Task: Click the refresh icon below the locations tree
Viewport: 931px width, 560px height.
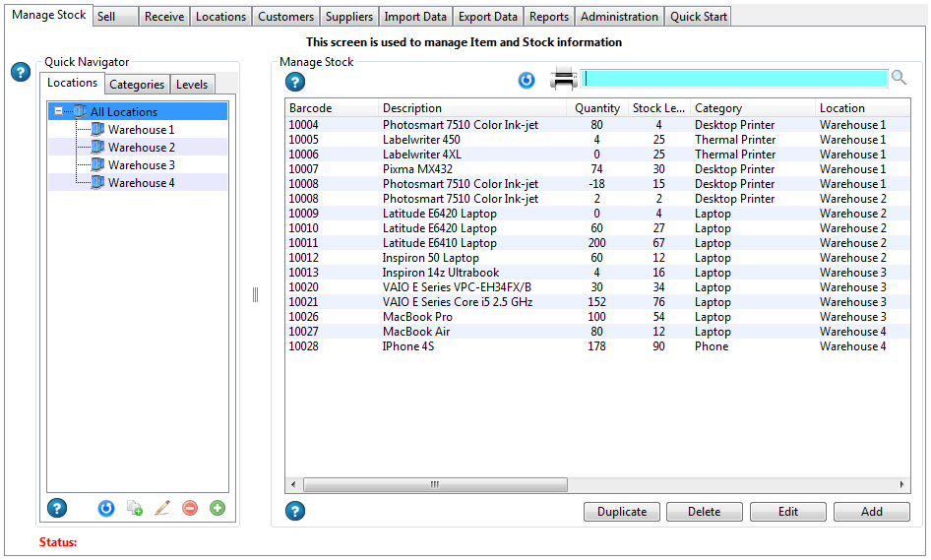Action: click(x=106, y=508)
